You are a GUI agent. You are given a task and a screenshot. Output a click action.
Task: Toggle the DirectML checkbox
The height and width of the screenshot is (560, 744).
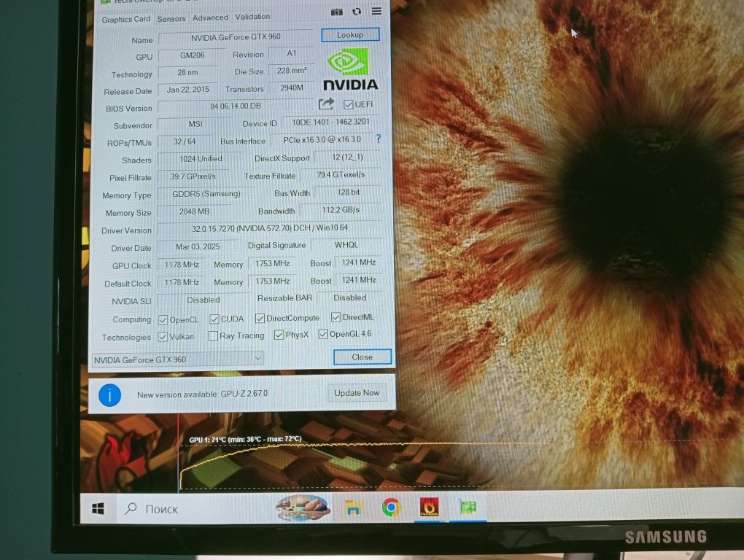pyautogui.click(x=336, y=317)
